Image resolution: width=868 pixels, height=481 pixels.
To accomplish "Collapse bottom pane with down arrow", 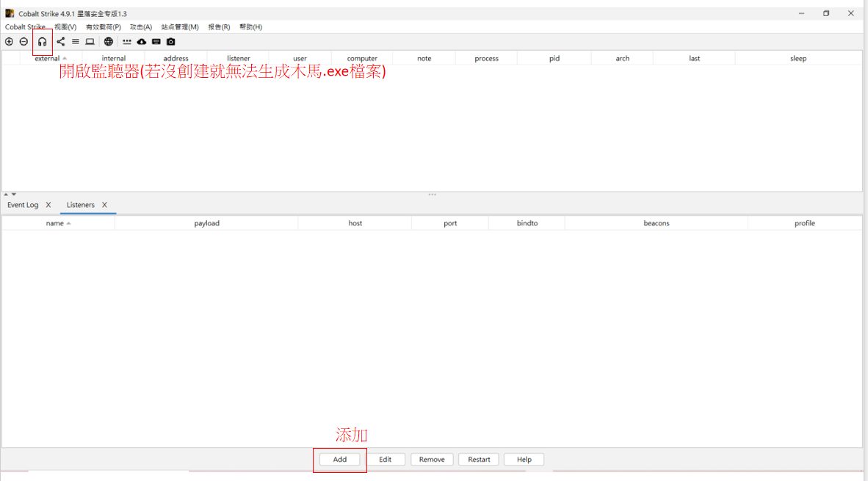I will coord(14,195).
